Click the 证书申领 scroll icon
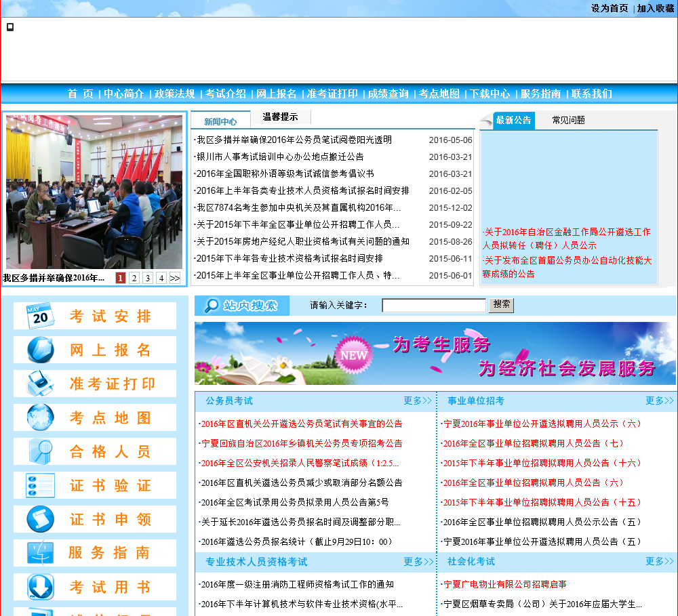 coord(40,518)
